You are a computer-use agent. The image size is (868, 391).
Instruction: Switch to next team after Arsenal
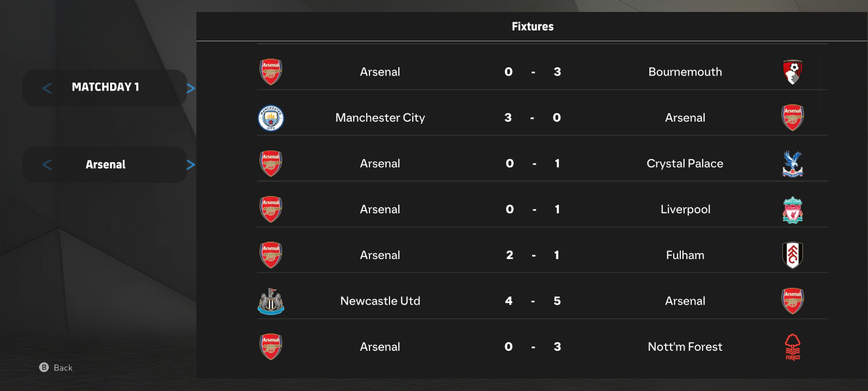pos(190,165)
